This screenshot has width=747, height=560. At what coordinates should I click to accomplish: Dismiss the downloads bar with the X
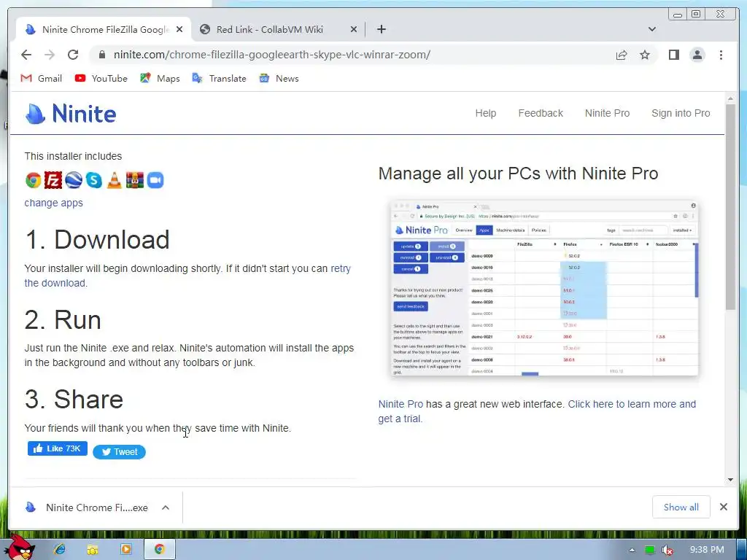click(x=724, y=507)
